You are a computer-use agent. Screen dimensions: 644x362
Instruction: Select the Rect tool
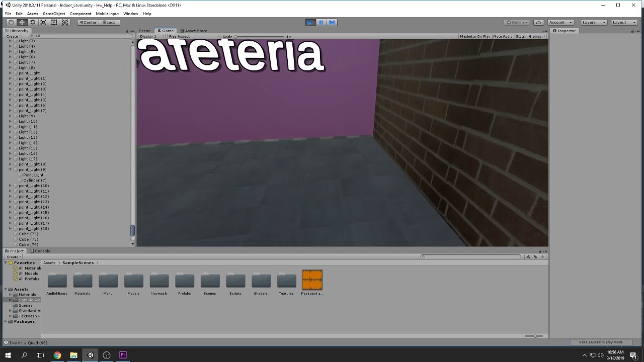tap(54, 22)
